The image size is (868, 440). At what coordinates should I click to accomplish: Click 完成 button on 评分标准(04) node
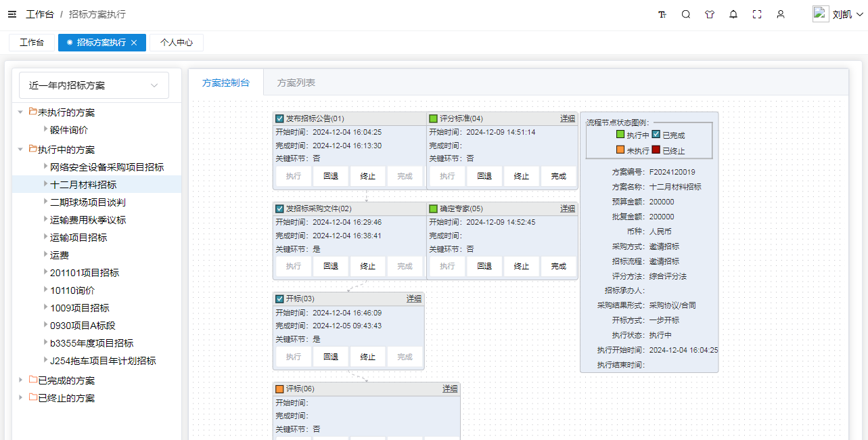click(558, 176)
